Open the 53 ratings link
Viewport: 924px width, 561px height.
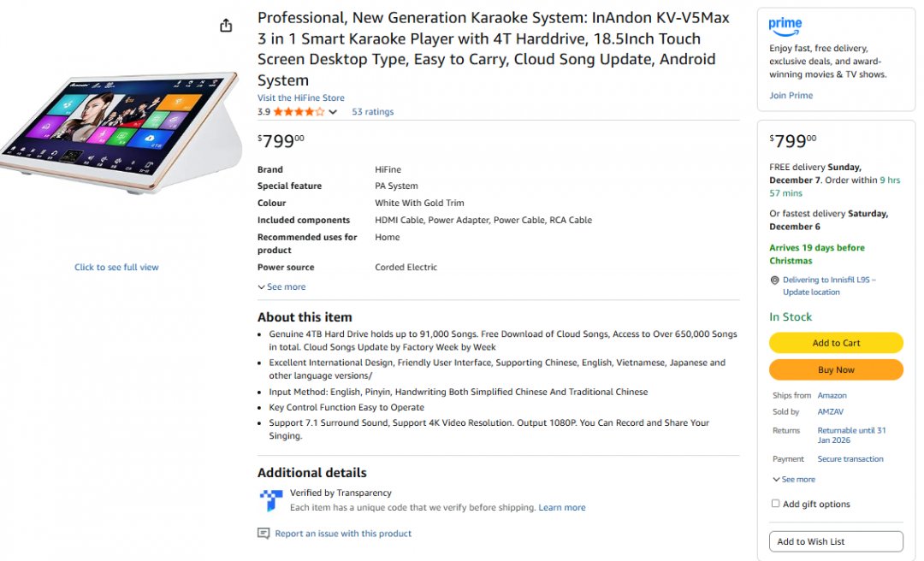tap(373, 112)
